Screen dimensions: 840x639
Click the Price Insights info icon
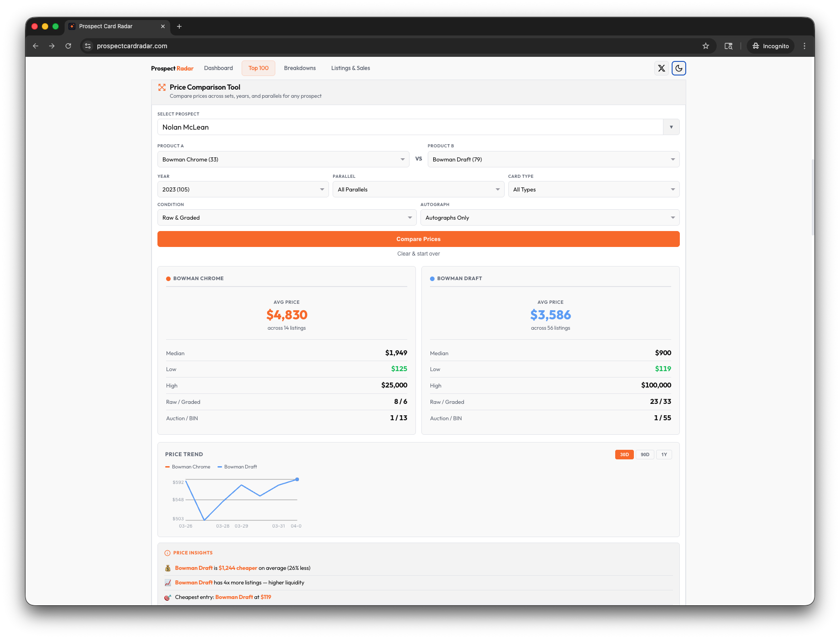(x=167, y=553)
